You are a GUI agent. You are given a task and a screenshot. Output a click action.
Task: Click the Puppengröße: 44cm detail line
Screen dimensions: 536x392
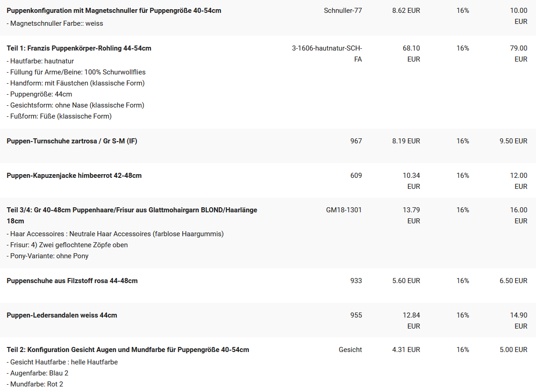(x=39, y=94)
